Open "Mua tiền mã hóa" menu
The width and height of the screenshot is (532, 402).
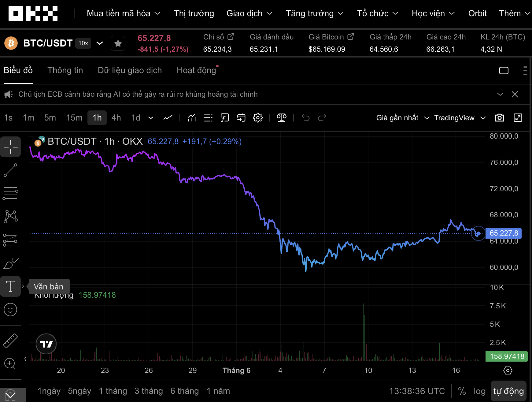click(124, 13)
